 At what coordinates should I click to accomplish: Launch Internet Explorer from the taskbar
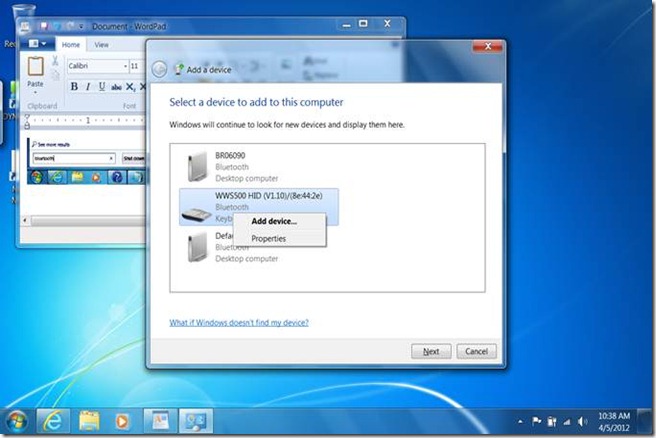52,420
